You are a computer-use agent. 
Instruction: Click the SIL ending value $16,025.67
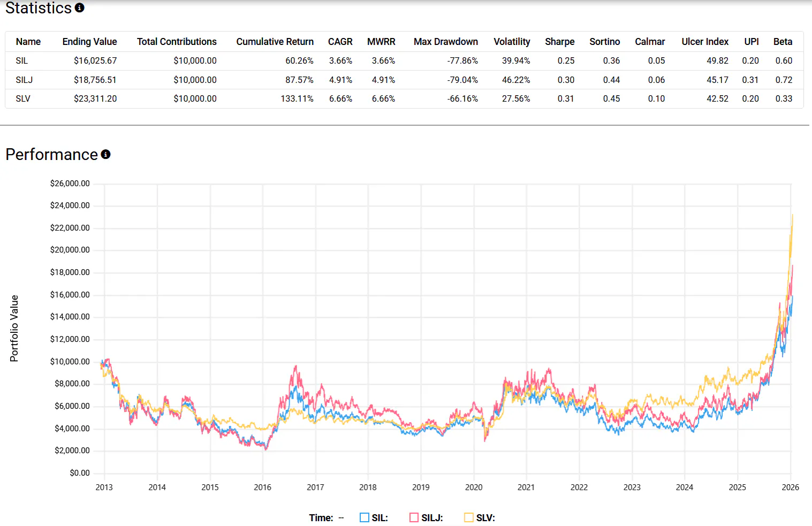pos(95,61)
